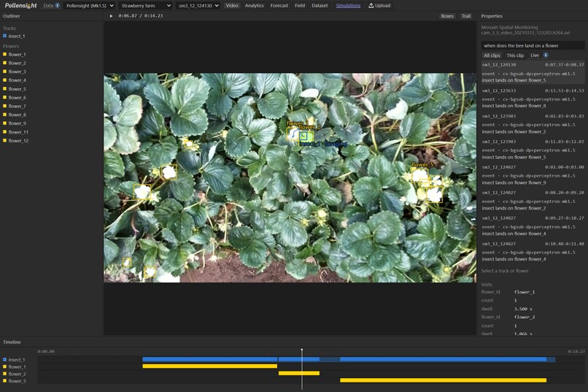Click the timeline playhead marker

[x=301, y=350]
